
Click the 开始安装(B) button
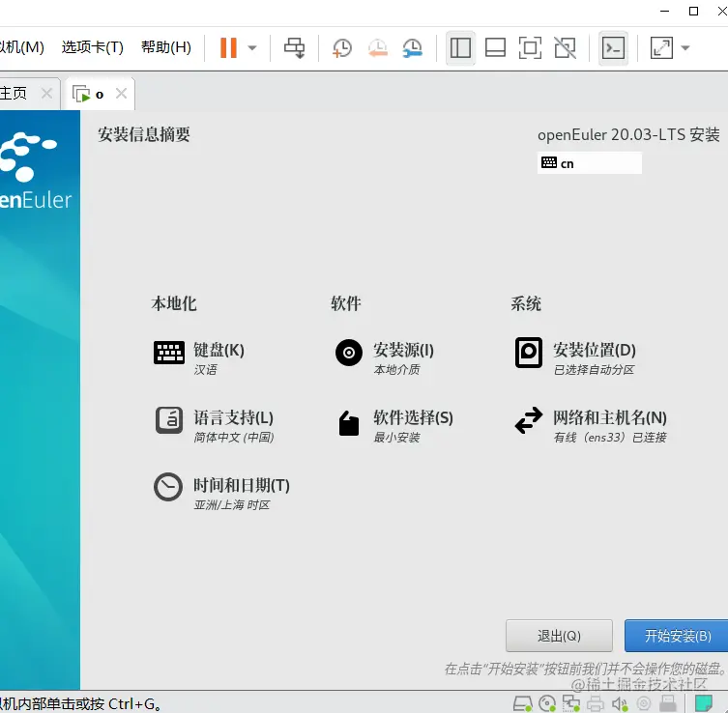(x=677, y=636)
